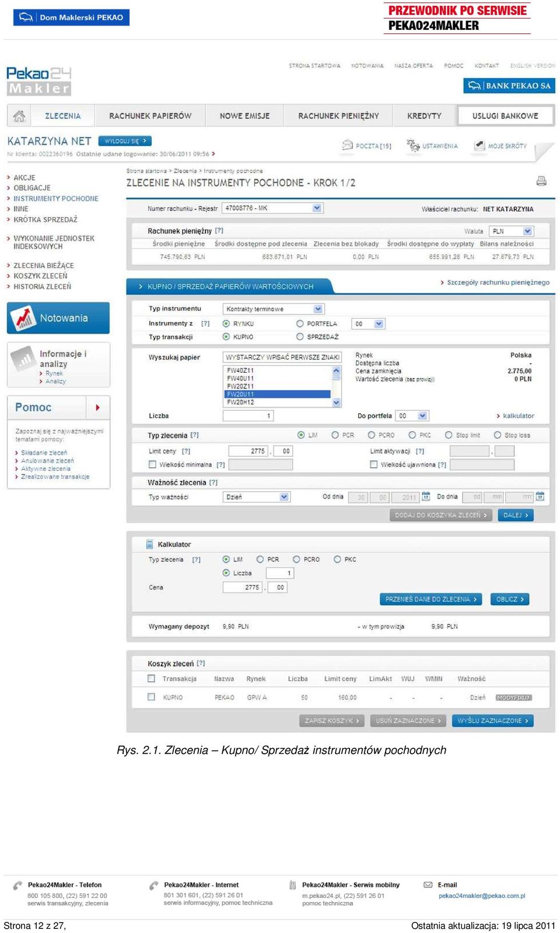
Task: Open the POCZTA envelope icon
Action: (x=348, y=145)
